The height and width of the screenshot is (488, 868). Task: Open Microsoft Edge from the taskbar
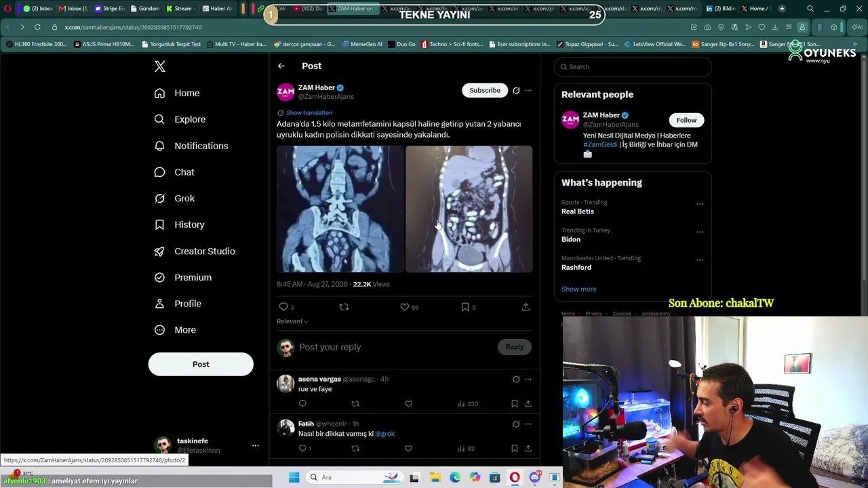click(455, 477)
